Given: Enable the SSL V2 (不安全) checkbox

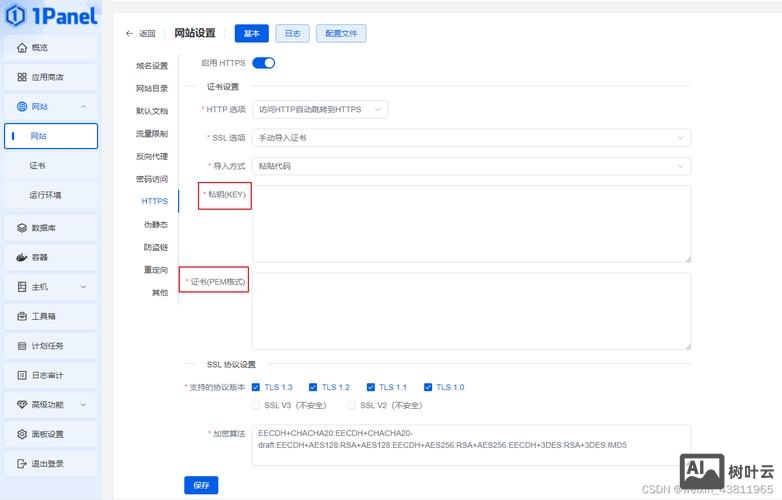Looking at the screenshot, I should [x=351, y=405].
